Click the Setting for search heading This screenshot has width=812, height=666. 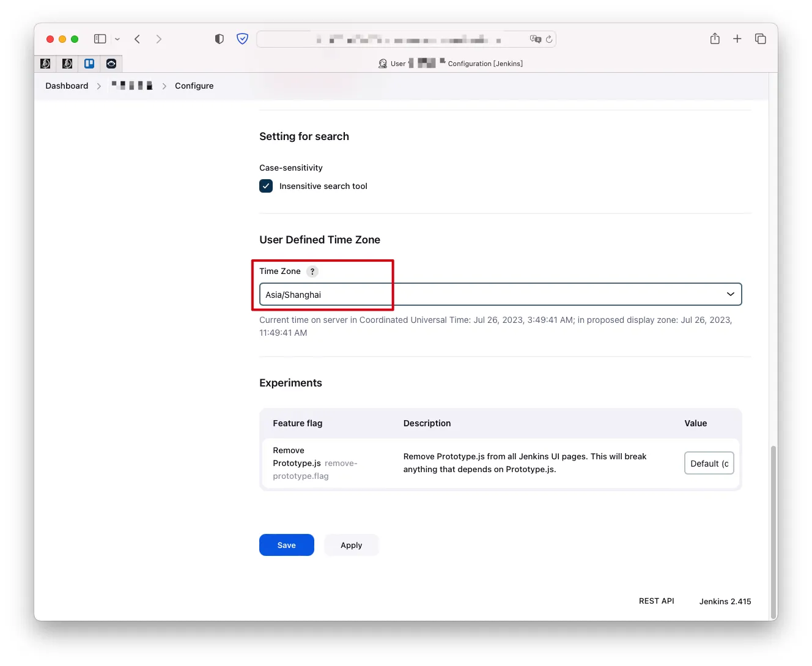[304, 136]
